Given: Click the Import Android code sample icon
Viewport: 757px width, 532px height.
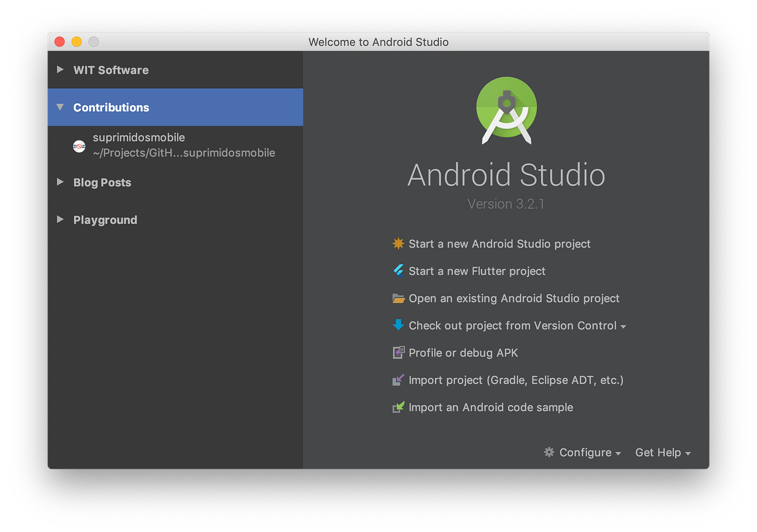Looking at the screenshot, I should 399,407.
